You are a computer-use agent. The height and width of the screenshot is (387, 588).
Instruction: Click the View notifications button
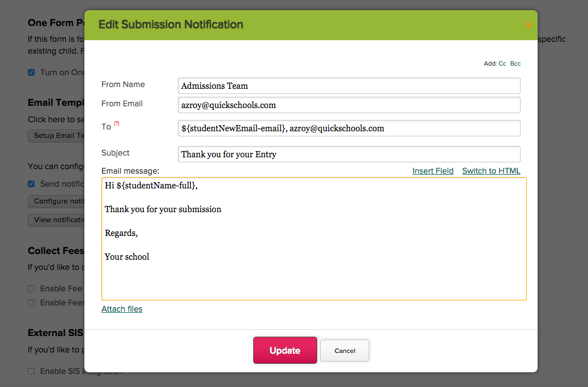(x=57, y=220)
